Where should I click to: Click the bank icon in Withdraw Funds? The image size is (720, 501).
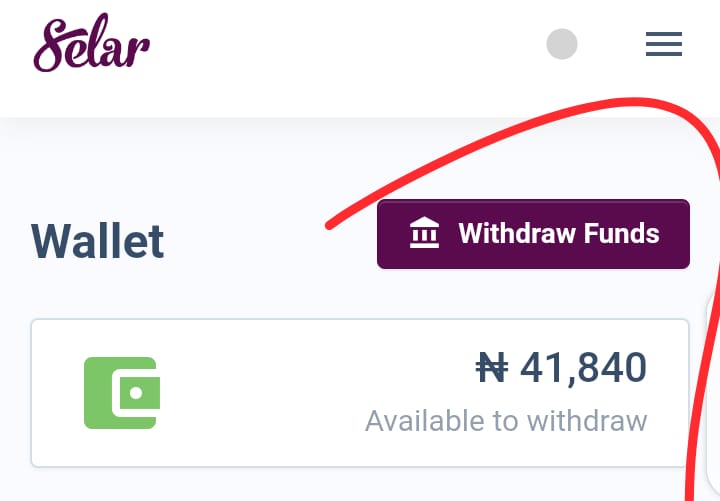click(424, 234)
